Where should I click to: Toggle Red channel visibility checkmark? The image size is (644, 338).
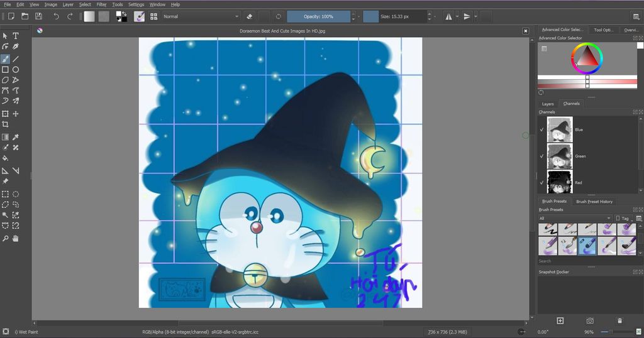coord(541,183)
